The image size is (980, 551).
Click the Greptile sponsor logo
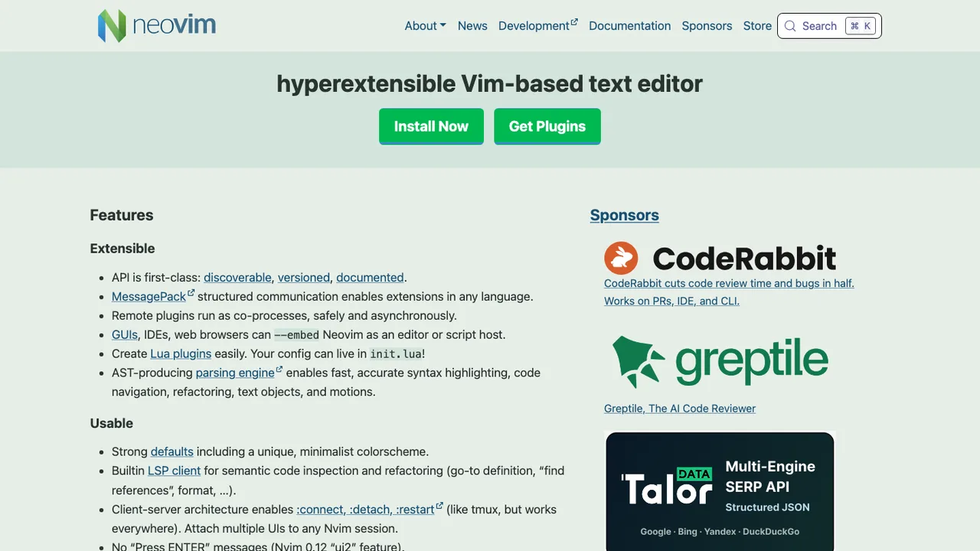pyautogui.click(x=720, y=361)
